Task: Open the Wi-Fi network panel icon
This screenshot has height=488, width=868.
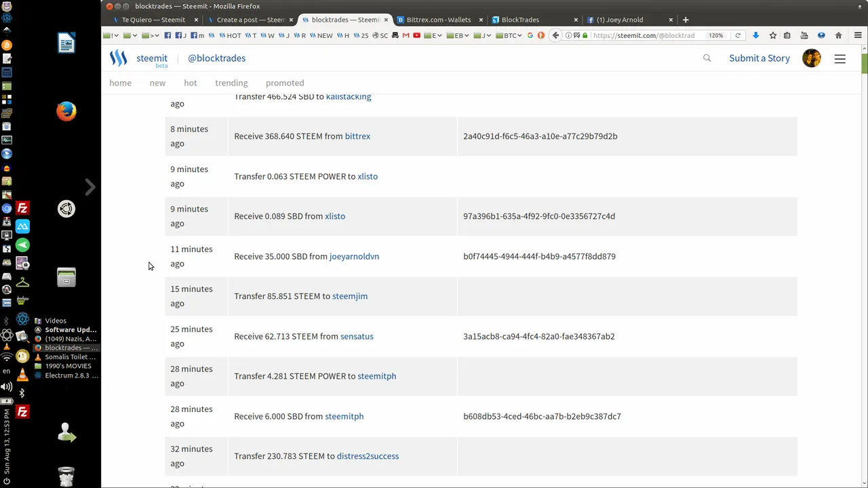Action: pyautogui.click(x=7, y=357)
